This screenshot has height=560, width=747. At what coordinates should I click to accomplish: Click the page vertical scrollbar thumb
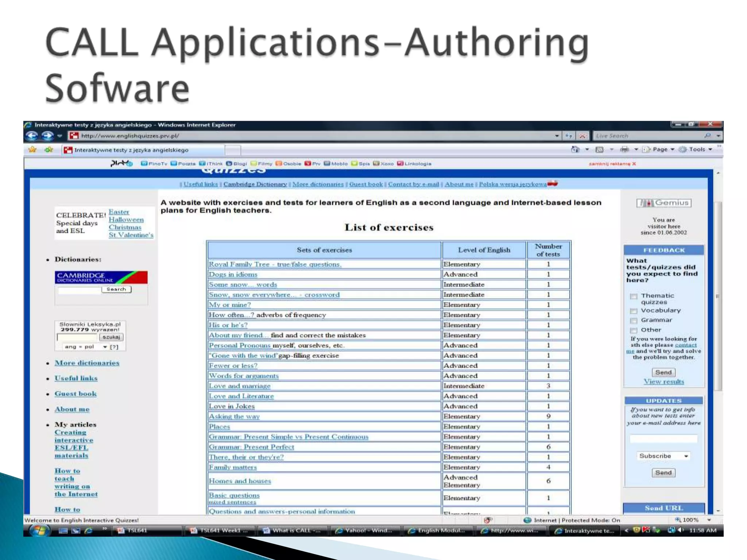point(717,296)
